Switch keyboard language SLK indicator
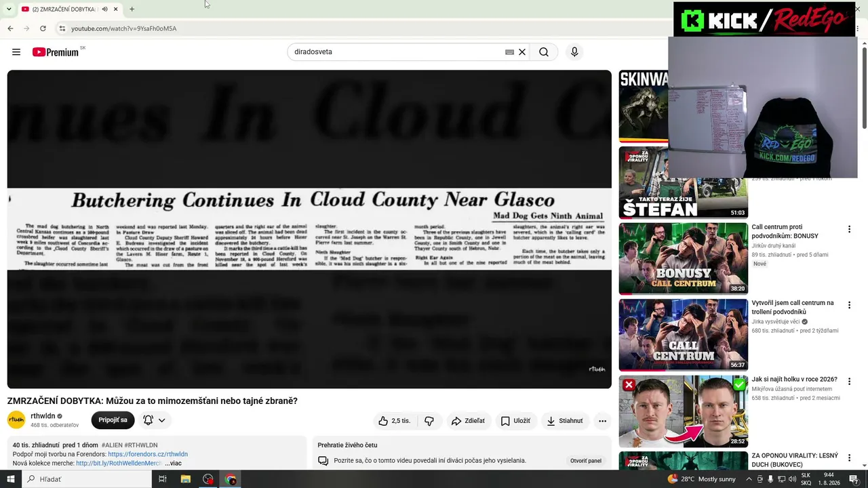Image resolution: width=868 pixels, height=488 pixels. click(x=806, y=479)
